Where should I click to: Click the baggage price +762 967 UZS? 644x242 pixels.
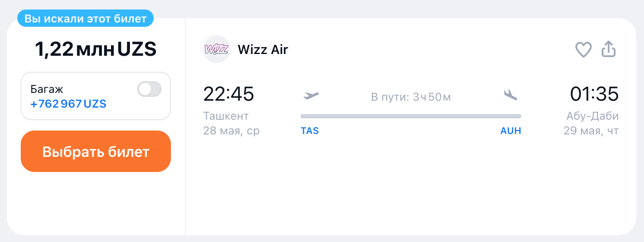tap(68, 104)
